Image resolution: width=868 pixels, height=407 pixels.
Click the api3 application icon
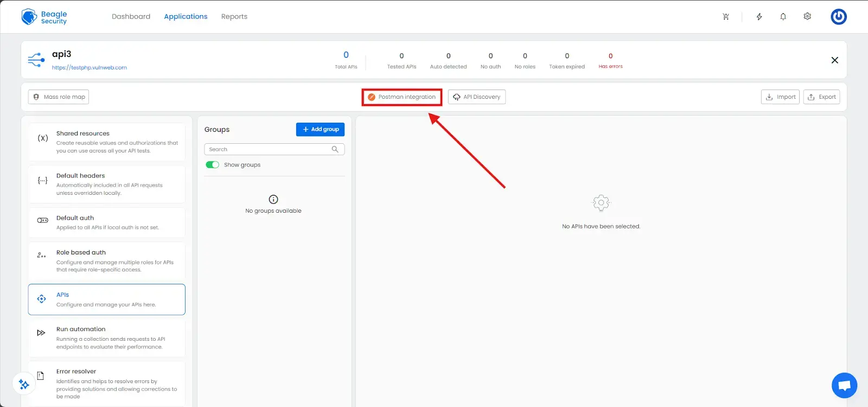[x=36, y=60]
